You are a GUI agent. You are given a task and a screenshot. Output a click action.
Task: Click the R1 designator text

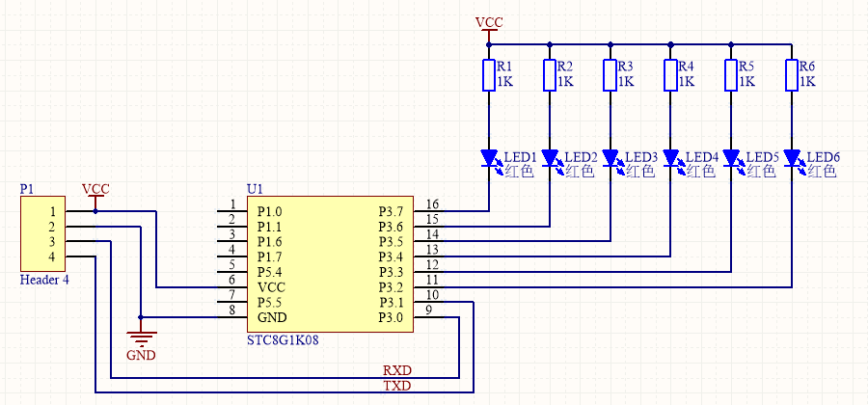(x=504, y=67)
